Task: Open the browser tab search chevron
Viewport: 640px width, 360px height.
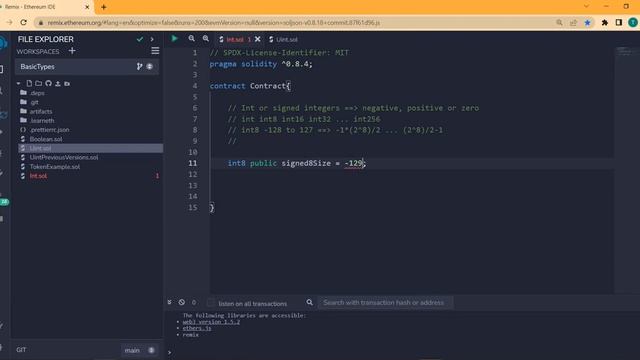Action: click(x=586, y=7)
